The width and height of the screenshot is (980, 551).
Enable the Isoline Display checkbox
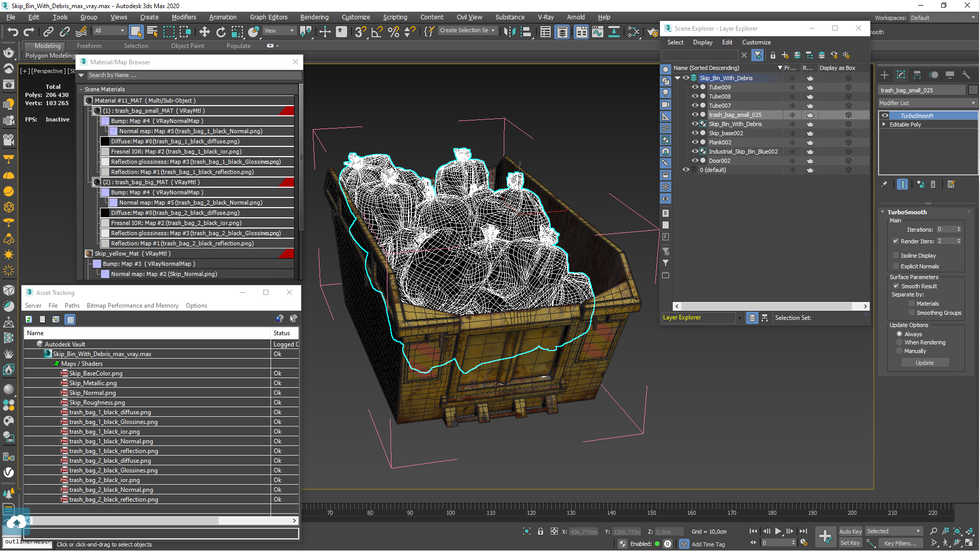coord(896,255)
